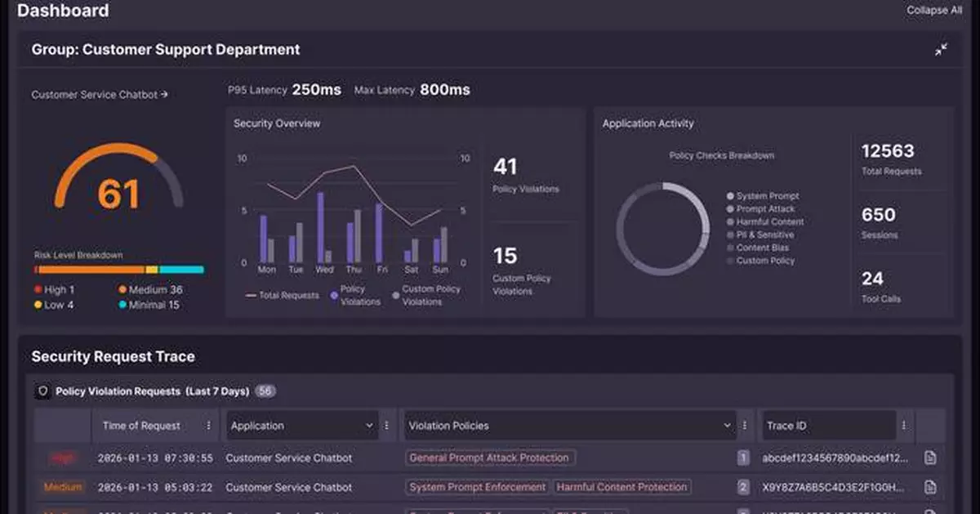The image size is (980, 514).
Task: Open the Violation Policies filter dropdown
Action: (568, 425)
